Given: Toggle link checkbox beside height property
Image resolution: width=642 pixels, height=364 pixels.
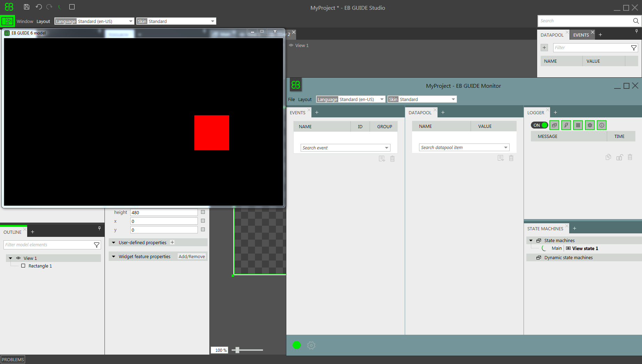Looking at the screenshot, I should click(203, 212).
